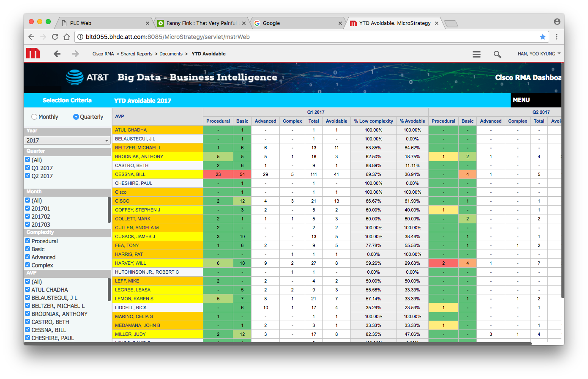Viewport: 588px width, 379px height.
Task: Open Chrome's three-dot menu
Action: (x=557, y=37)
